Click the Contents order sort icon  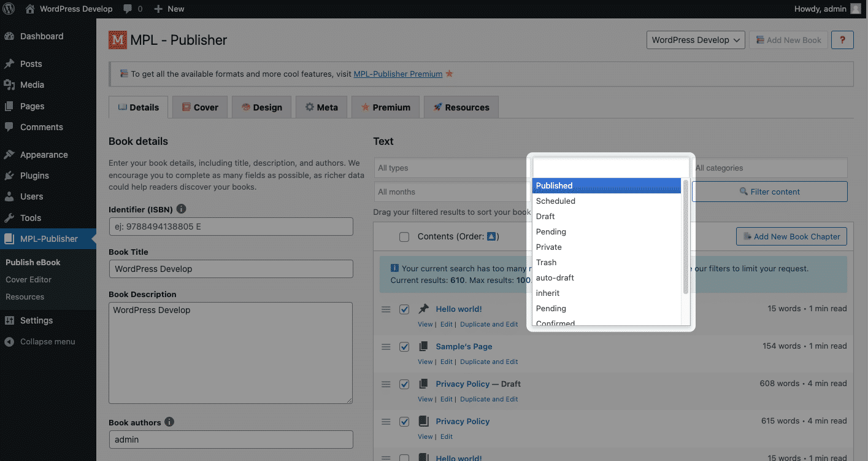tap(492, 236)
